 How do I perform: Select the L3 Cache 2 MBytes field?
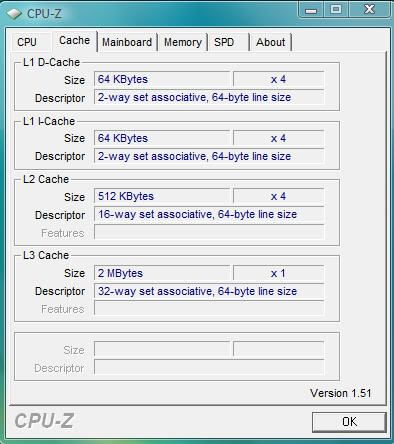(x=162, y=273)
